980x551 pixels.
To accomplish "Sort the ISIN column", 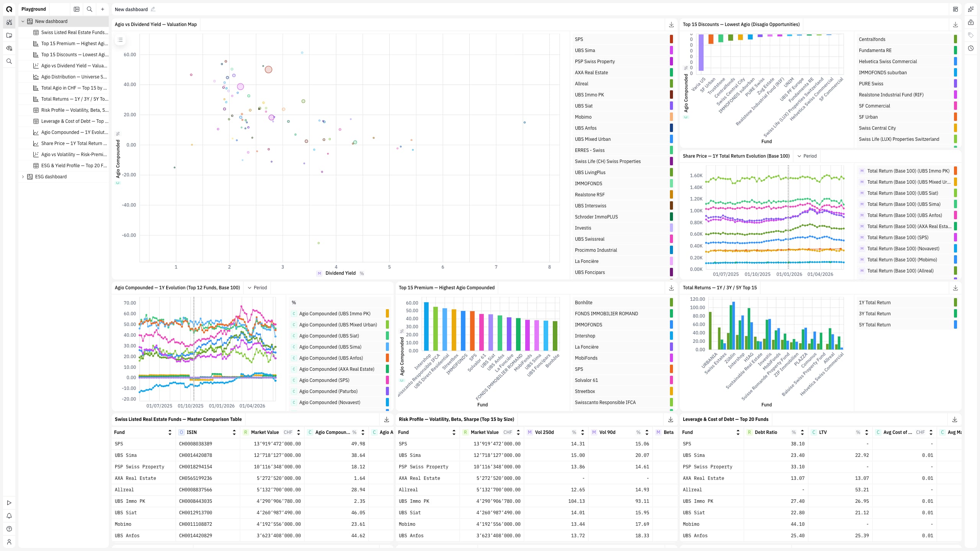I will pyautogui.click(x=234, y=432).
